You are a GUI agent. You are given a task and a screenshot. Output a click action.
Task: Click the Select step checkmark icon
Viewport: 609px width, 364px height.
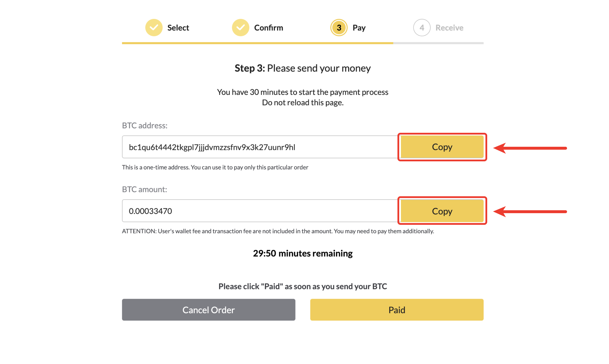[154, 28]
